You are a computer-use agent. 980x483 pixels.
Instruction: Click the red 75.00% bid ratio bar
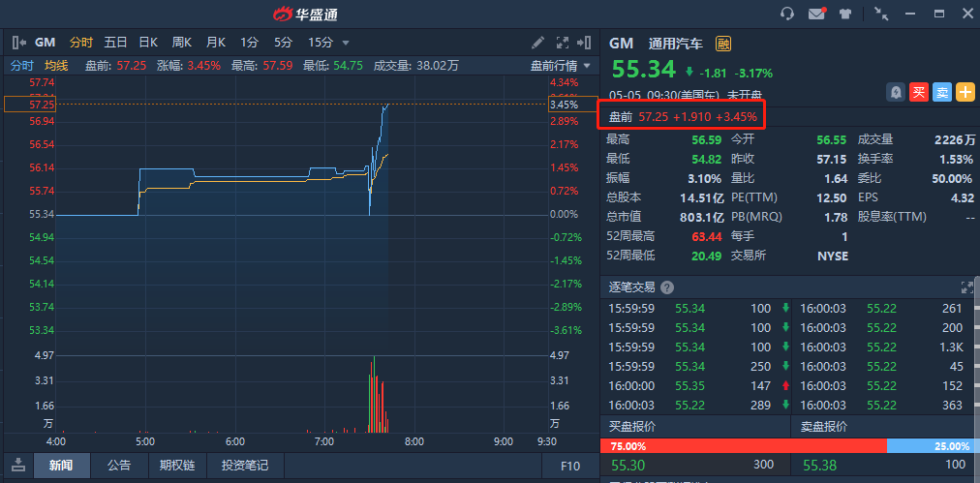(x=743, y=446)
